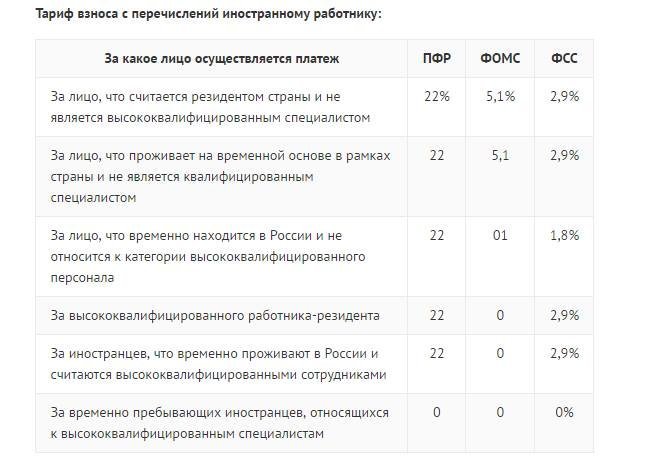Screen dimensions: 656x466
Task: Click ПФР 0 value in last row
Action: (x=437, y=412)
